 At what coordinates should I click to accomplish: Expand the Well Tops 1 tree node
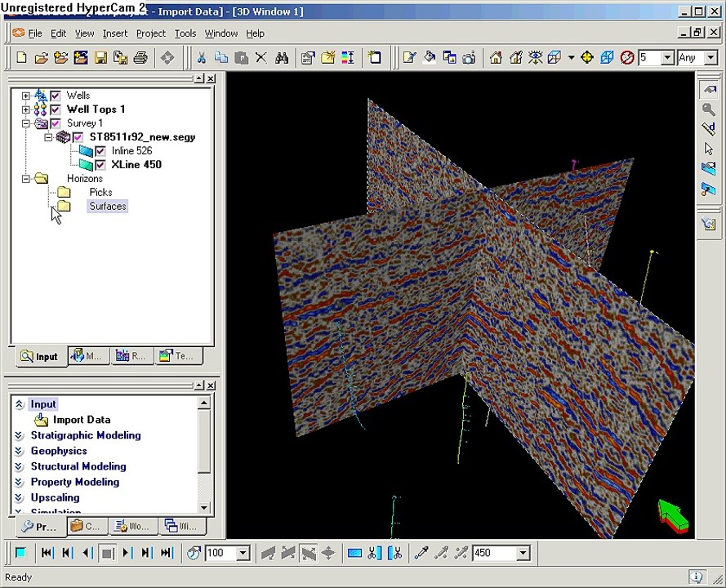(26, 109)
